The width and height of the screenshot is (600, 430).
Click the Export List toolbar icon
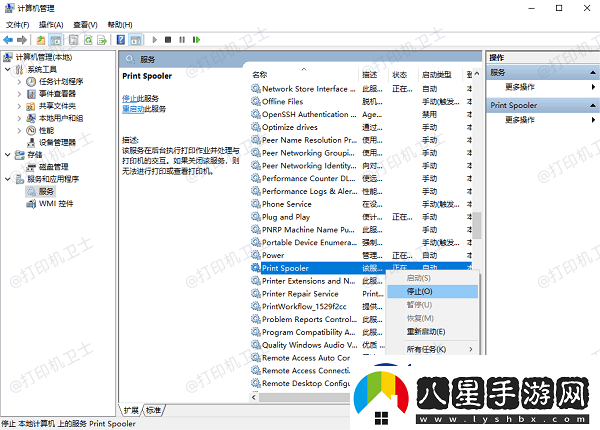point(102,40)
